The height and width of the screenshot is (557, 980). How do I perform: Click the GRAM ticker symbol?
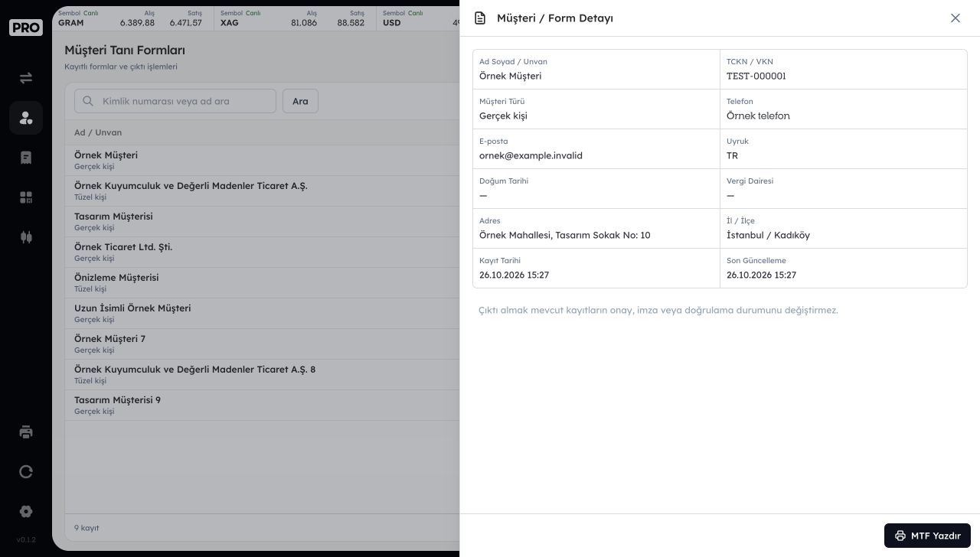tap(71, 23)
